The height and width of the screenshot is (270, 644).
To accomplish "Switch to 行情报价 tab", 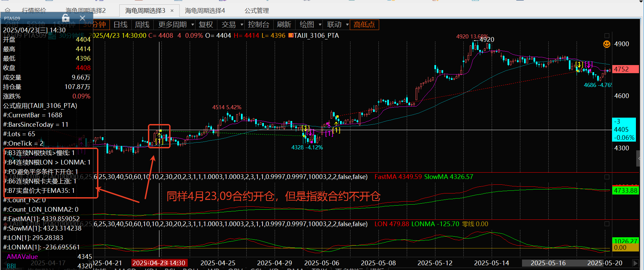I will coord(34,11).
